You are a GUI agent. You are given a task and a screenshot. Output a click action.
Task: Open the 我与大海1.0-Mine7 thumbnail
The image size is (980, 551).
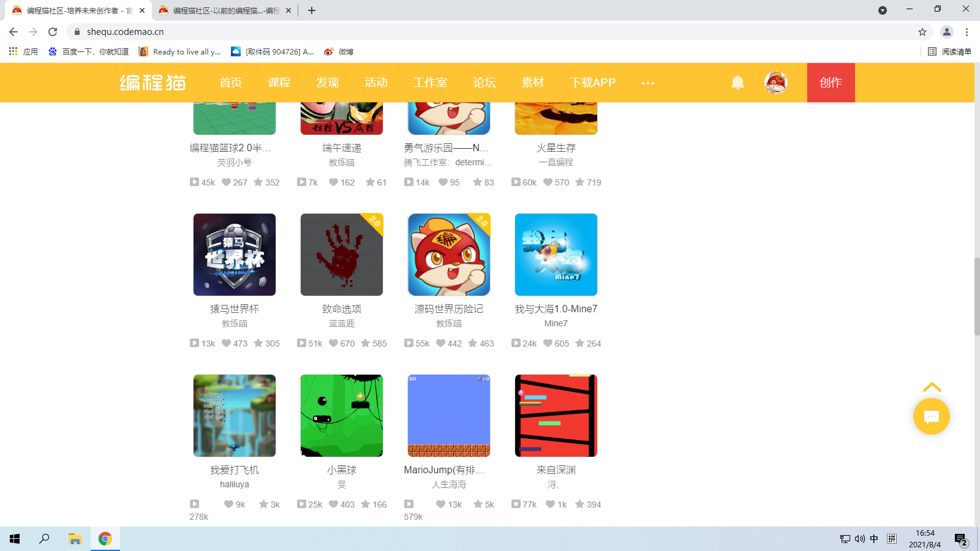coord(556,255)
